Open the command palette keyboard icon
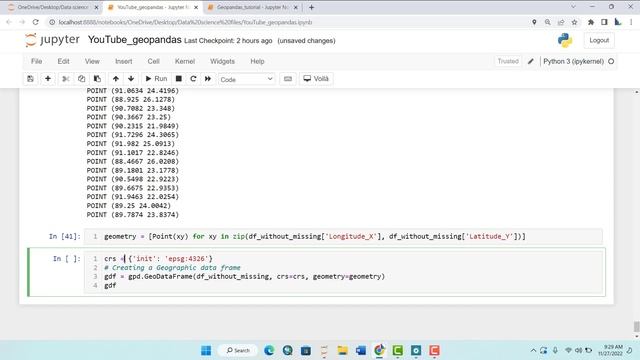This screenshot has height=360, width=640. tap(288, 79)
